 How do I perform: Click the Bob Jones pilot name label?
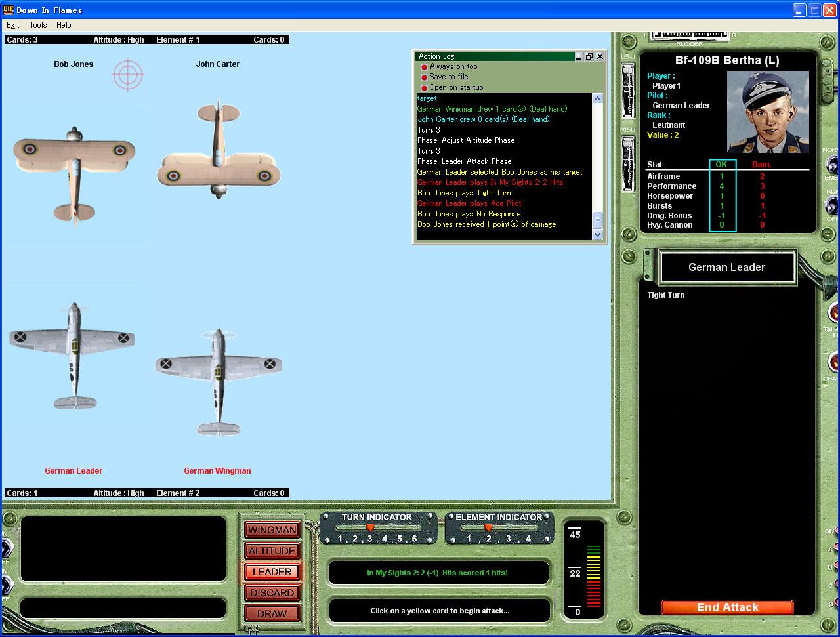coord(73,64)
